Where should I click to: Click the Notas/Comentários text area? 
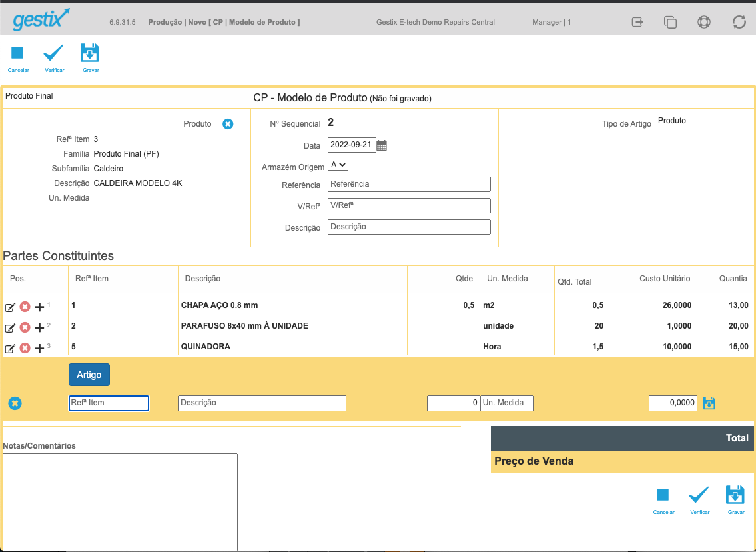[x=120, y=502]
